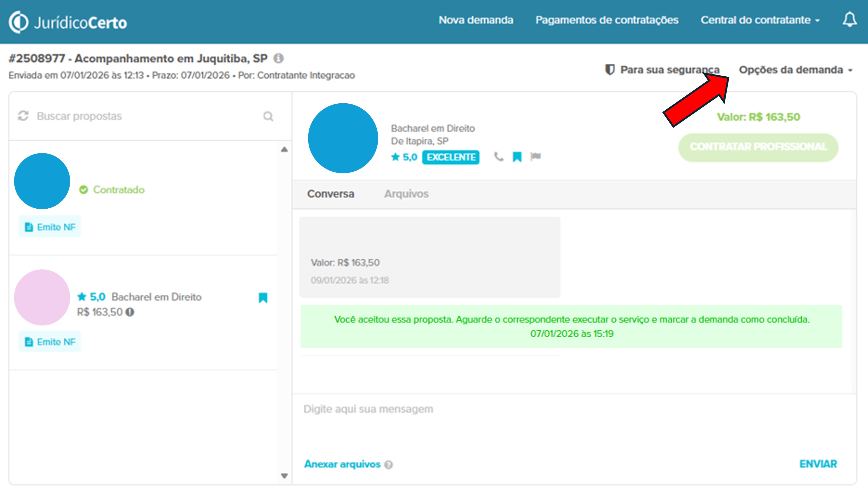Click the info icon beside demand title
The height and width of the screenshot is (492, 868).
pyautogui.click(x=279, y=59)
